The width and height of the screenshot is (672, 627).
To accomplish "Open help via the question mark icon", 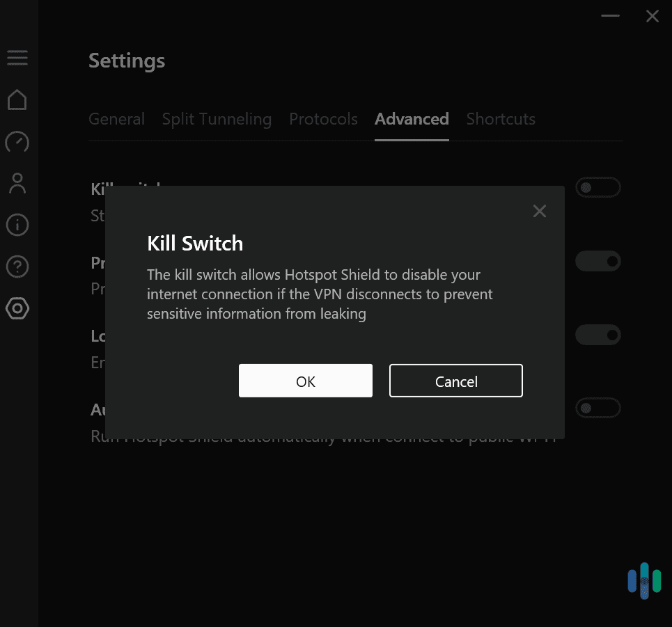I will click(17, 267).
